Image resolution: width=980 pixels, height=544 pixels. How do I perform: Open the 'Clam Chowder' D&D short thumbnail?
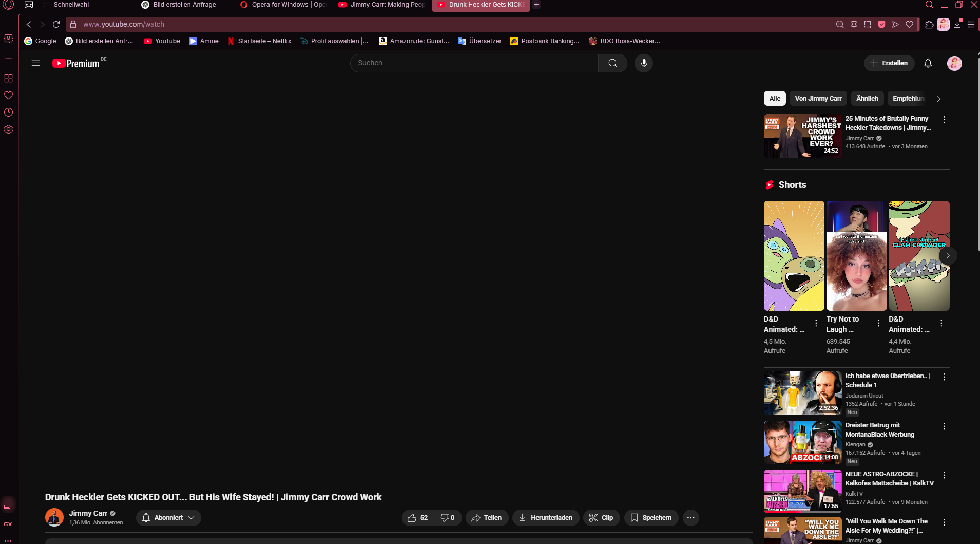pos(919,256)
